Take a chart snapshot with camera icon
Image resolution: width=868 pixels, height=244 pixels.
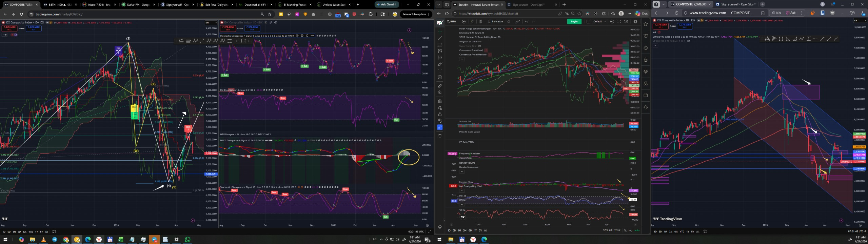coord(626,22)
